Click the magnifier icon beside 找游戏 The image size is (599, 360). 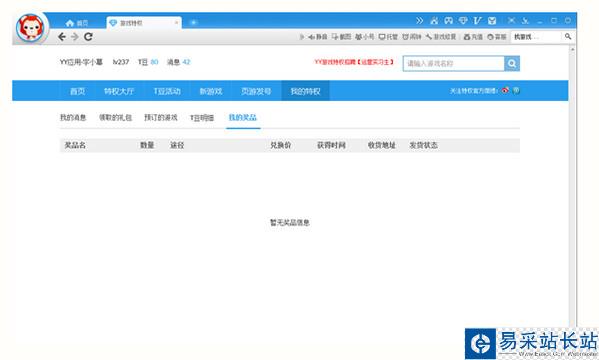pyautogui.click(x=568, y=36)
